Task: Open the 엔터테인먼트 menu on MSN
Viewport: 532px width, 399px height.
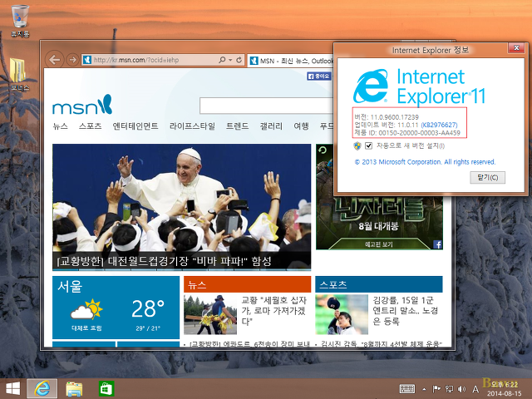Action: click(x=135, y=126)
